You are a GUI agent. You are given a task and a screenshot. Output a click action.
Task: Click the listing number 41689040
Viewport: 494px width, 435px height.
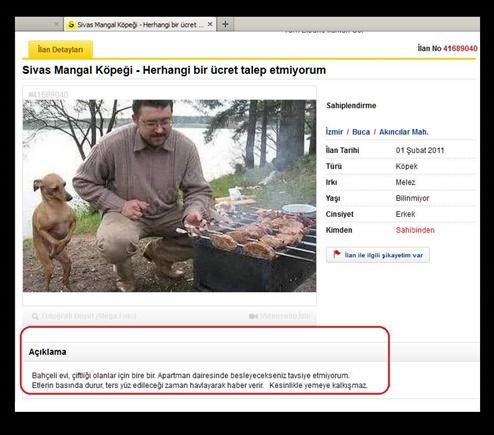pyautogui.click(x=460, y=49)
